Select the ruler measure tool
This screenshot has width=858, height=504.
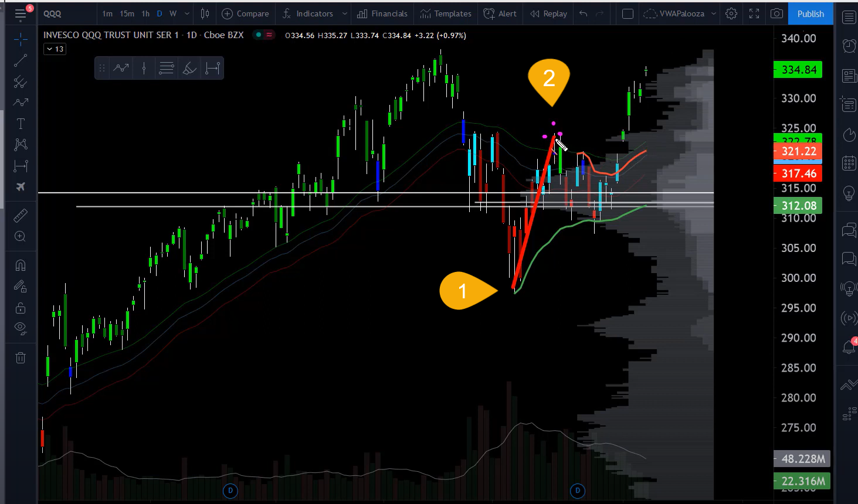(x=21, y=216)
